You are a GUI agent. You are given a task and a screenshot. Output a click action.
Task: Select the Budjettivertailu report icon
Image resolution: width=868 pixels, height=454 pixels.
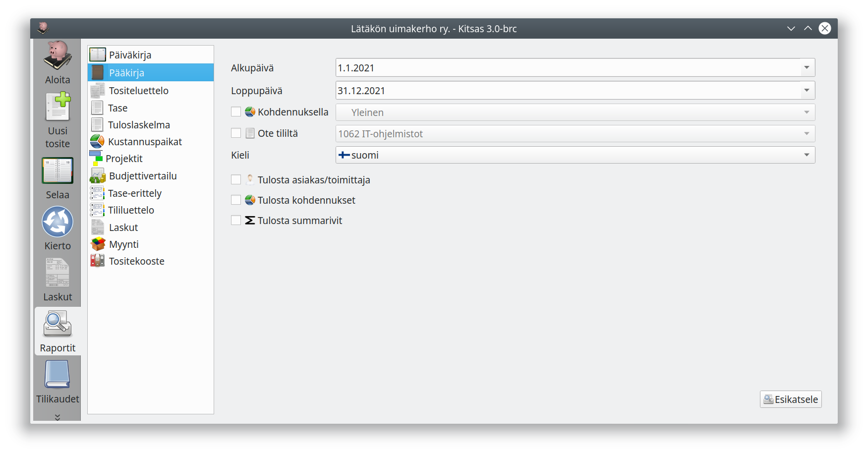point(98,175)
